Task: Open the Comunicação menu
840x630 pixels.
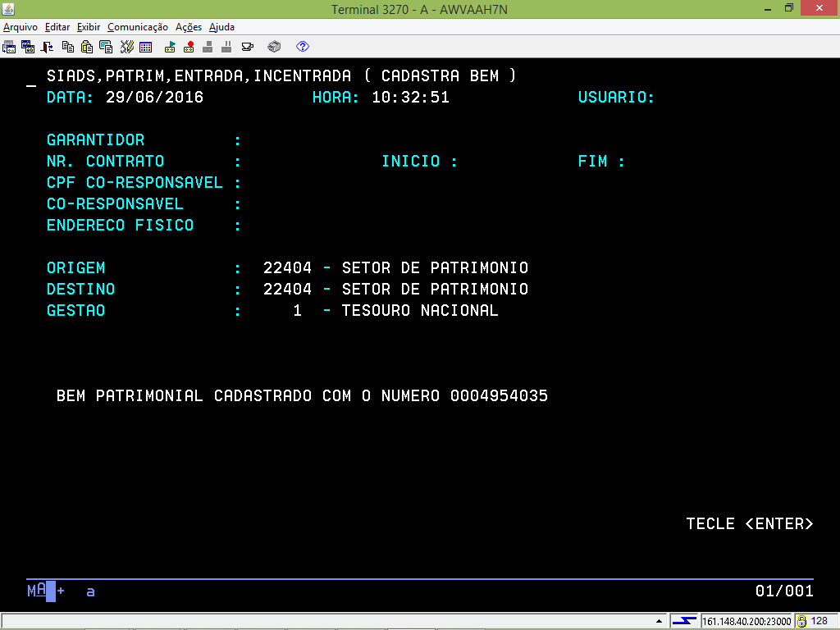Action: (x=138, y=27)
